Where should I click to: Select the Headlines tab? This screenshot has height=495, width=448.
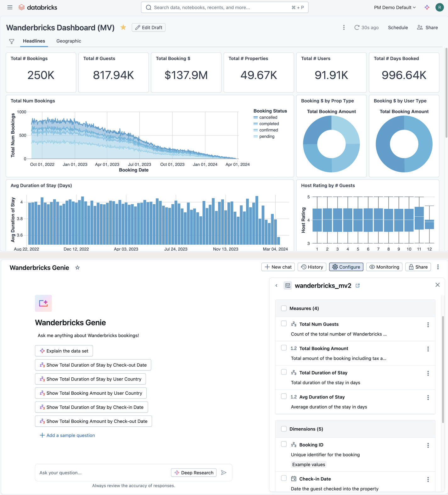click(34, 41)
